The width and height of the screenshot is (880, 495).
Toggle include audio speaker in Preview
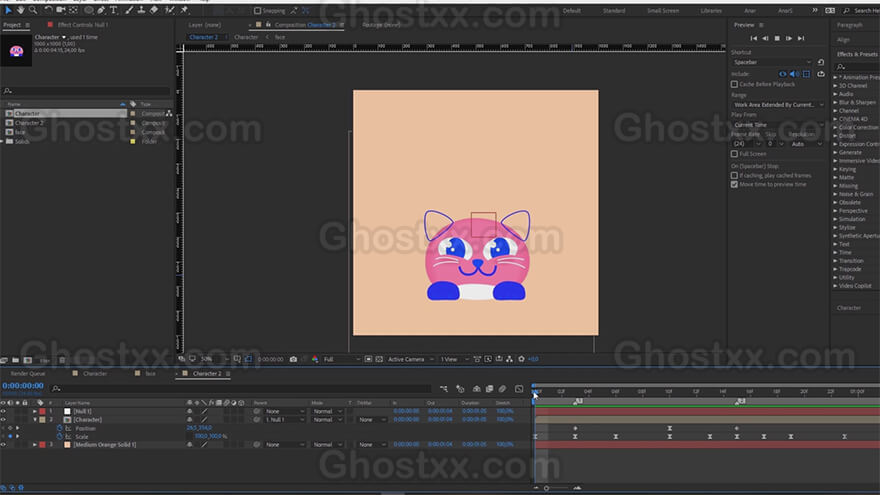(x=794, y=74)
